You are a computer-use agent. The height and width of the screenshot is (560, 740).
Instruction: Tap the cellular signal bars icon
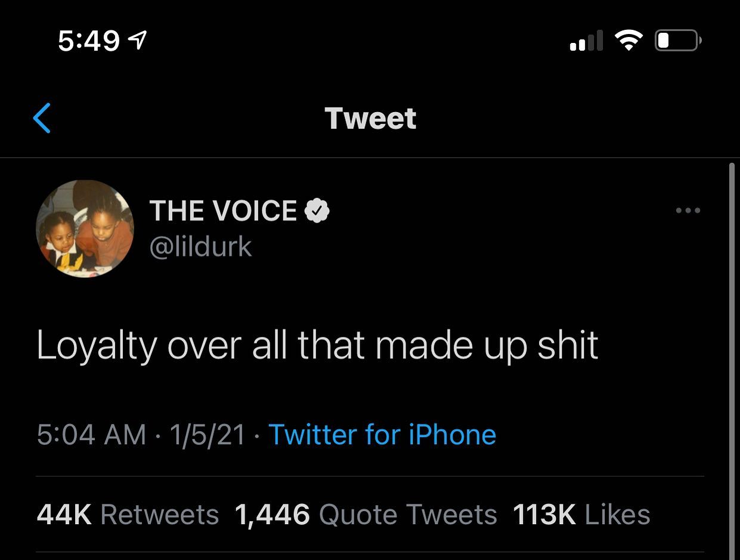point(586,41)
